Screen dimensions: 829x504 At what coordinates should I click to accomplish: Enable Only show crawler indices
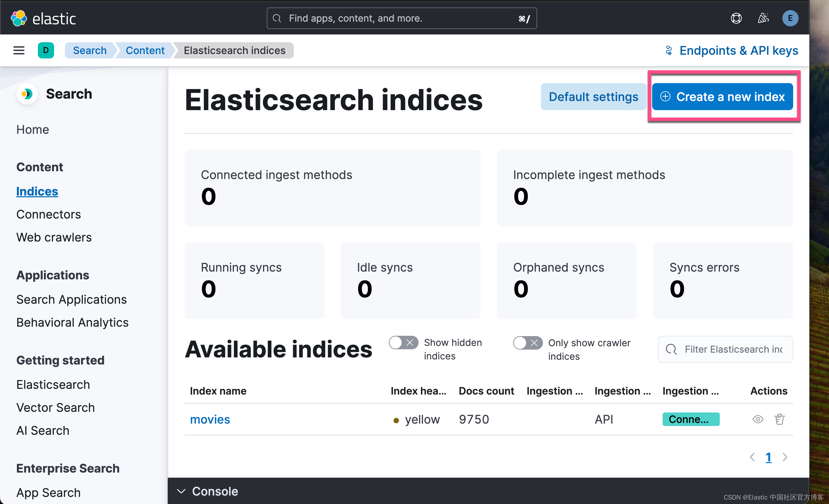click(527, 343)
